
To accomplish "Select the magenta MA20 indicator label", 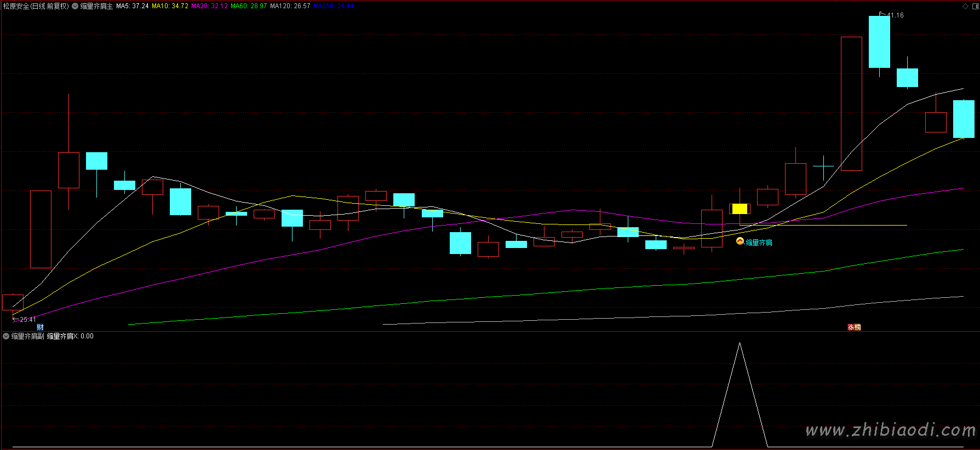I will tap(209, 6).
